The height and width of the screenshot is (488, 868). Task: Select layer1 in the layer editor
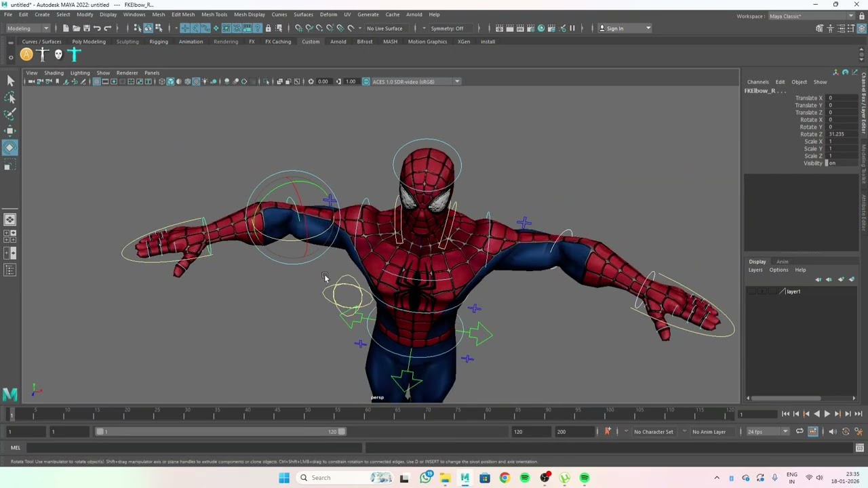point(793,291)
